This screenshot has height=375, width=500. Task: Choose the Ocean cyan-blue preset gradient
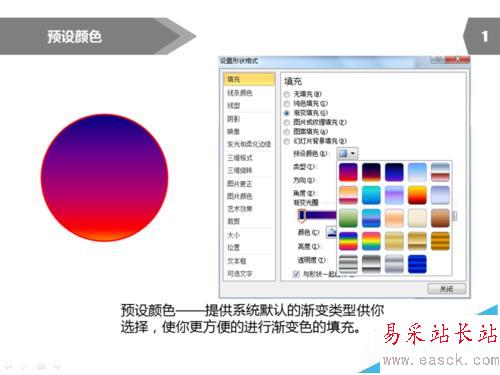(x=371, y=195)
